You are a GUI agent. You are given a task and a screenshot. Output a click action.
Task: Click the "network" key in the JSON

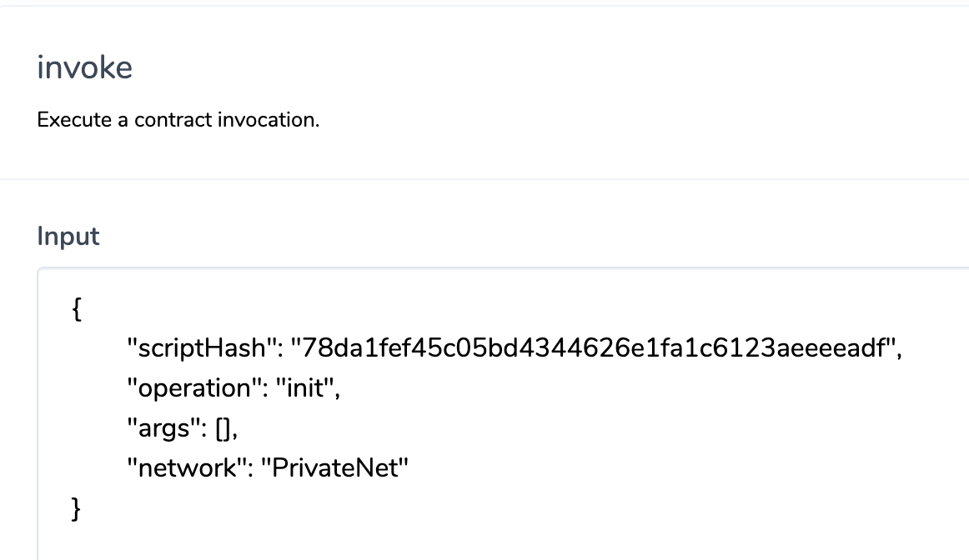click(188, 467)
